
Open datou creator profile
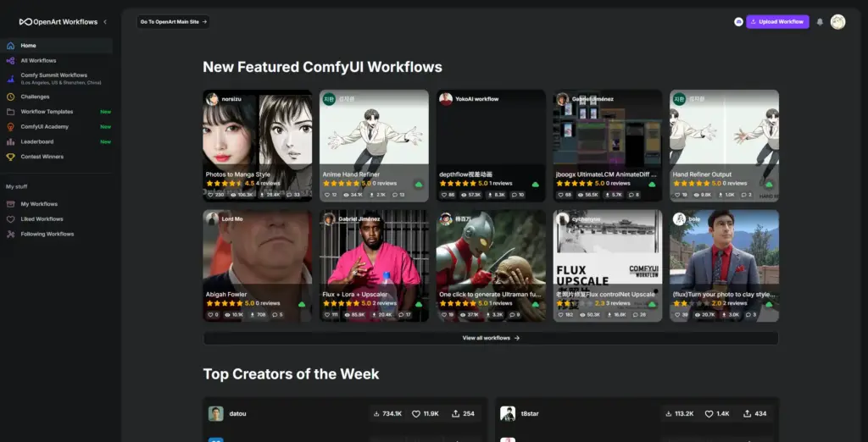[x=236, y=414]
